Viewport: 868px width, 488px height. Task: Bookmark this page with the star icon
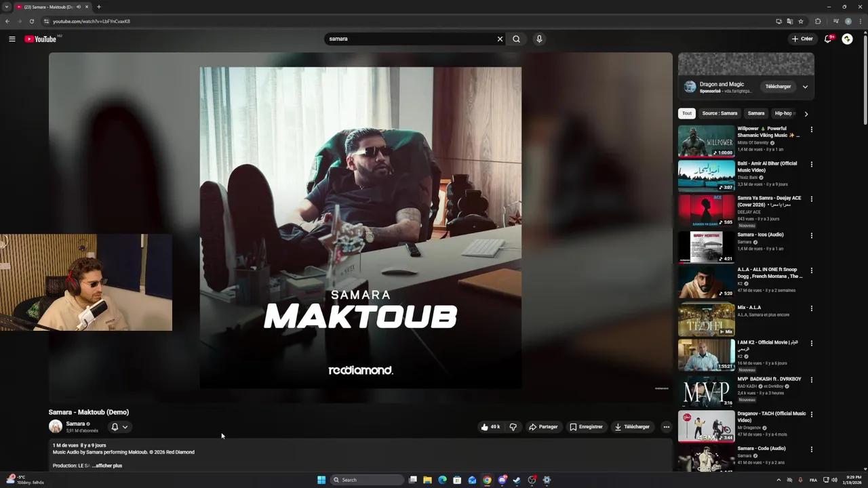801,21
